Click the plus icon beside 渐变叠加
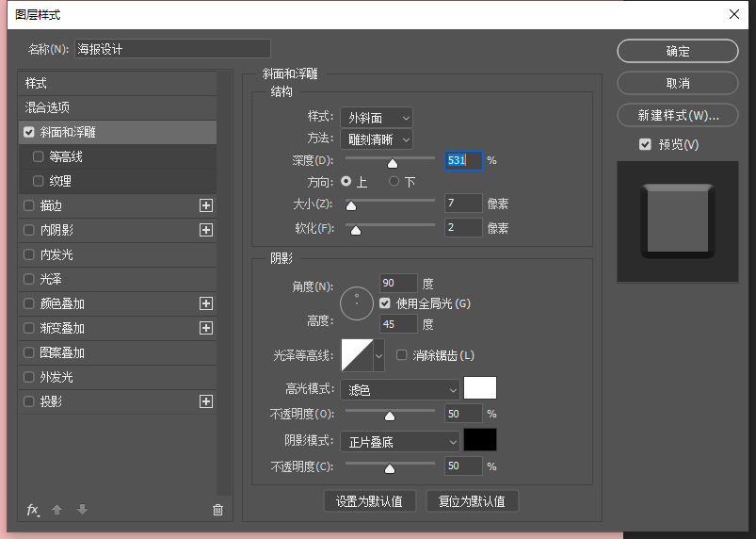 [206, 328]
